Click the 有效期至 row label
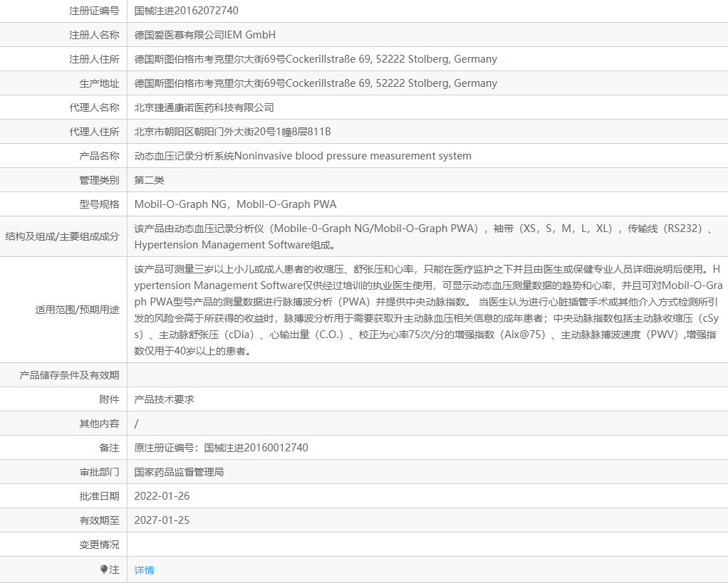 click(99, 520)
